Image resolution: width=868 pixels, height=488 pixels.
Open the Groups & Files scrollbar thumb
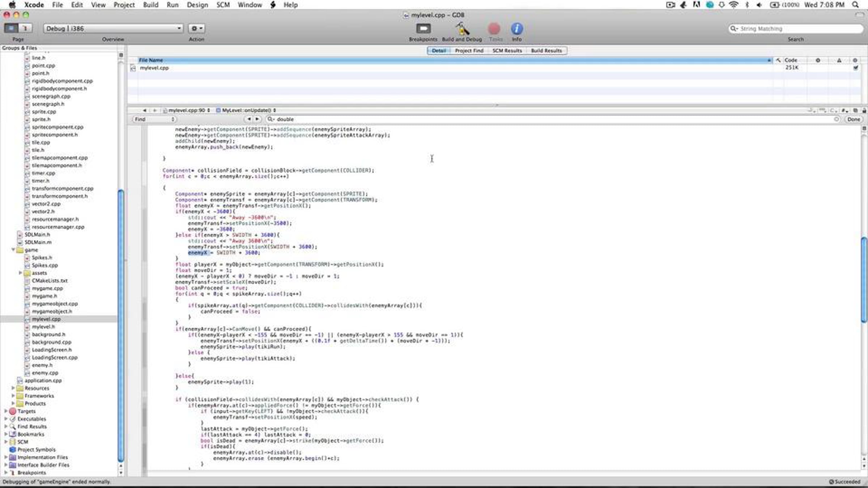pos(121,325)
